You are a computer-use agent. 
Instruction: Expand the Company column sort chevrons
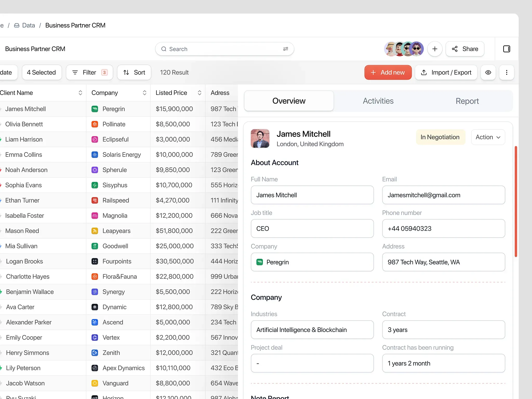[x=144, y=93]
